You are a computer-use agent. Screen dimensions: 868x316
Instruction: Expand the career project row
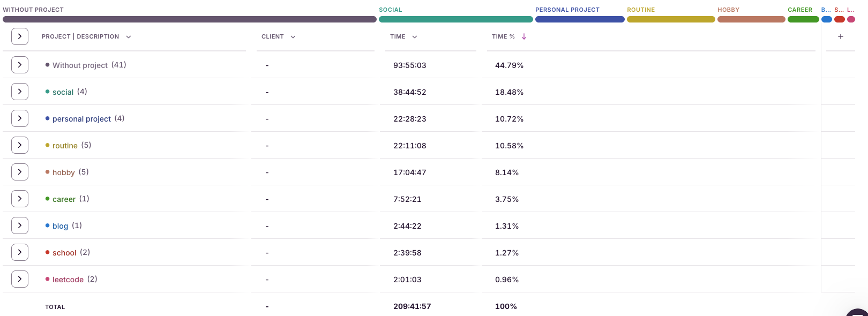(20, 199)
